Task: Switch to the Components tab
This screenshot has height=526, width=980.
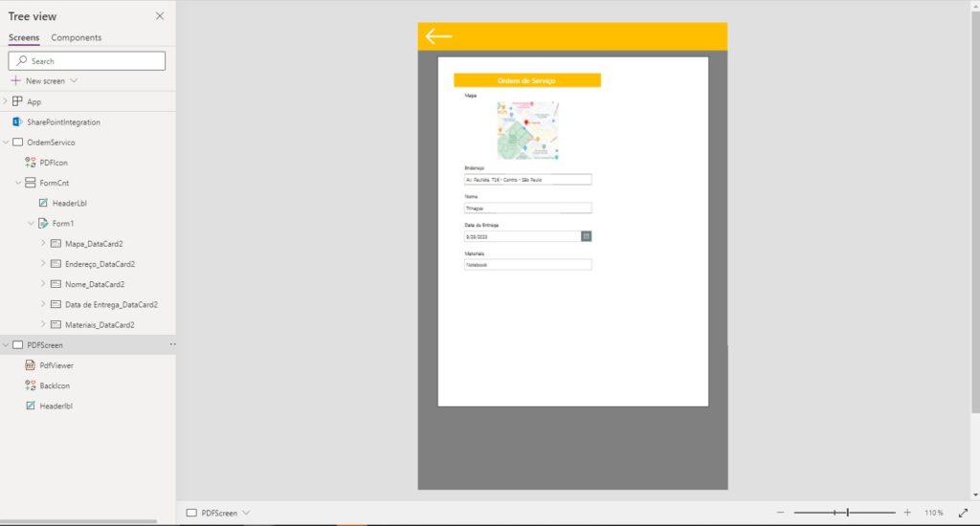Action: pos(76,38)
